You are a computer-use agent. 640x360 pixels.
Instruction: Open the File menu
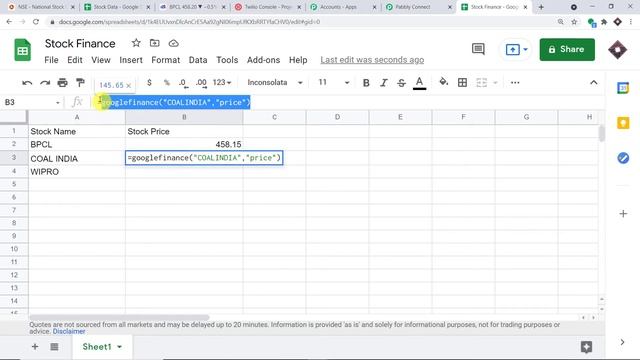coord(51,60)
